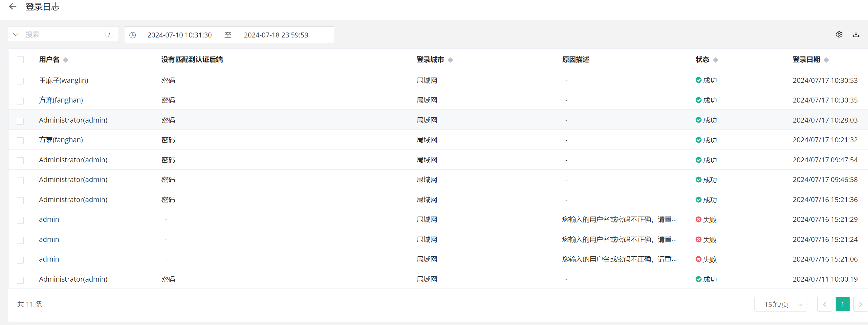Open the column settings gear icon
868x325 pixels.
(839, 35)
